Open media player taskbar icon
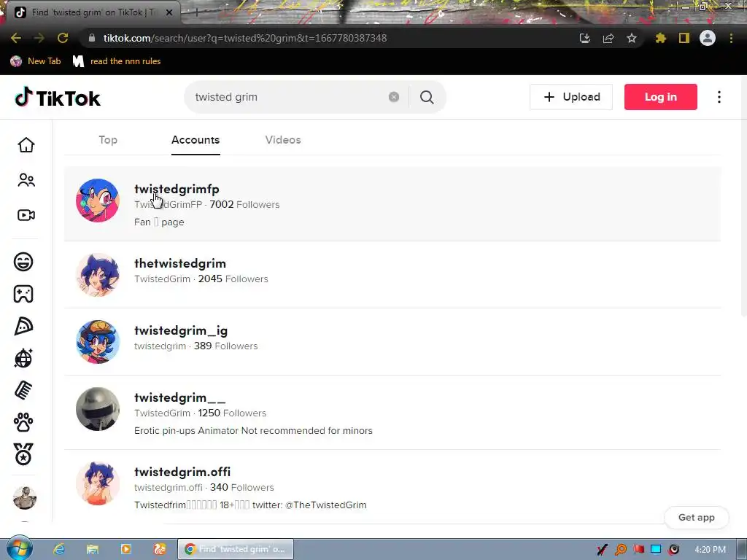 pos(125,549)
